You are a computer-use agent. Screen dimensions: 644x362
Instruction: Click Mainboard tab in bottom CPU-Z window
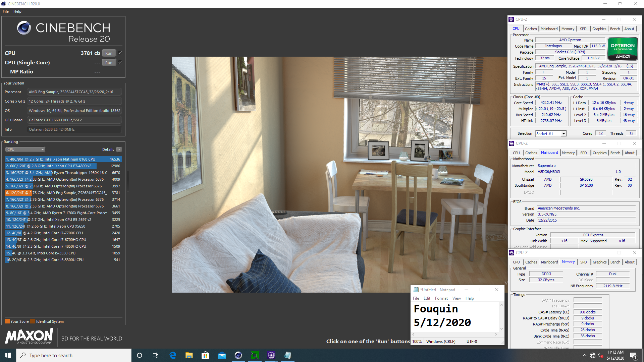549,262
